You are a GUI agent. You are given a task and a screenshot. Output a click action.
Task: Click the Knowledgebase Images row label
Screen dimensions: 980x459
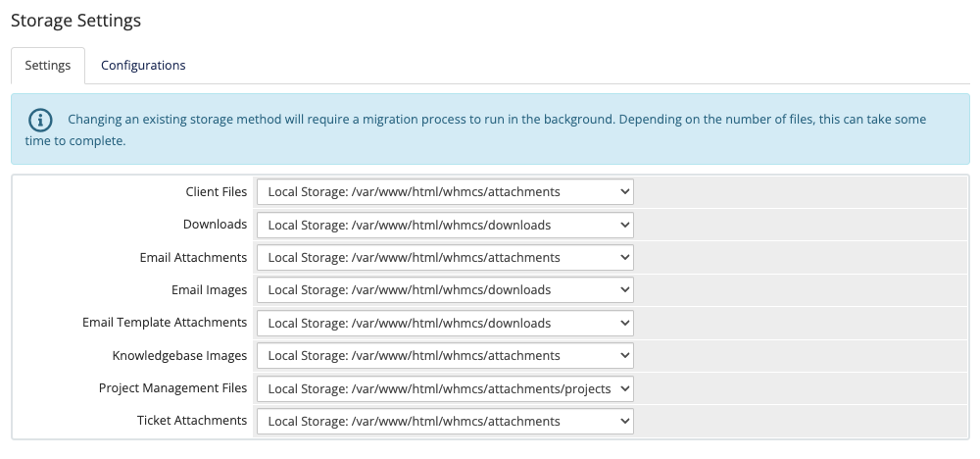(x=179, y=355)
